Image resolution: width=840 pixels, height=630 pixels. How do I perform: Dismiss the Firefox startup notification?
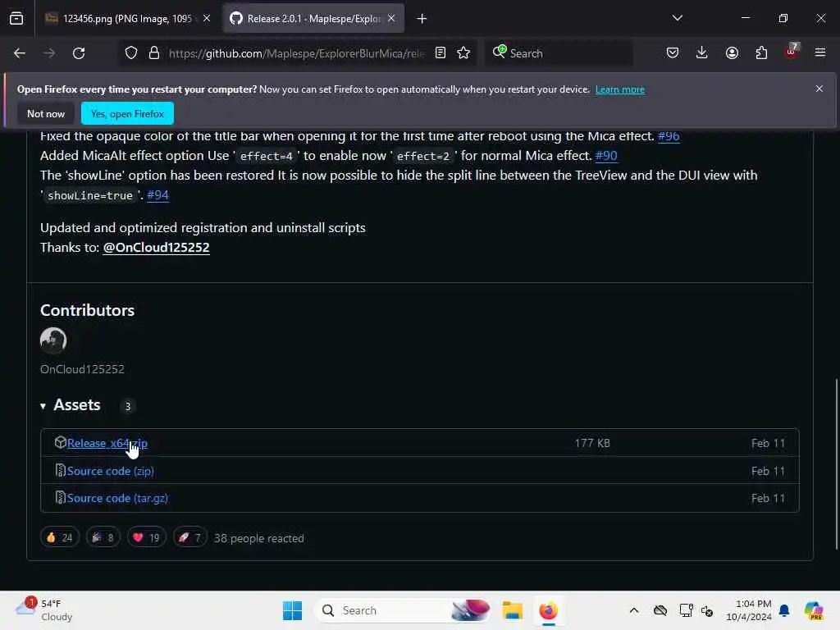click(x=819, y=89)
